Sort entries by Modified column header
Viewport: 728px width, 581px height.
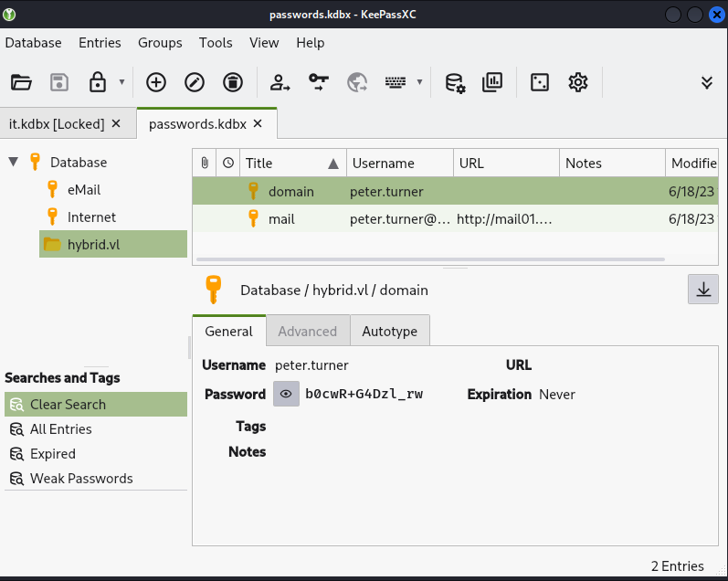692,163
